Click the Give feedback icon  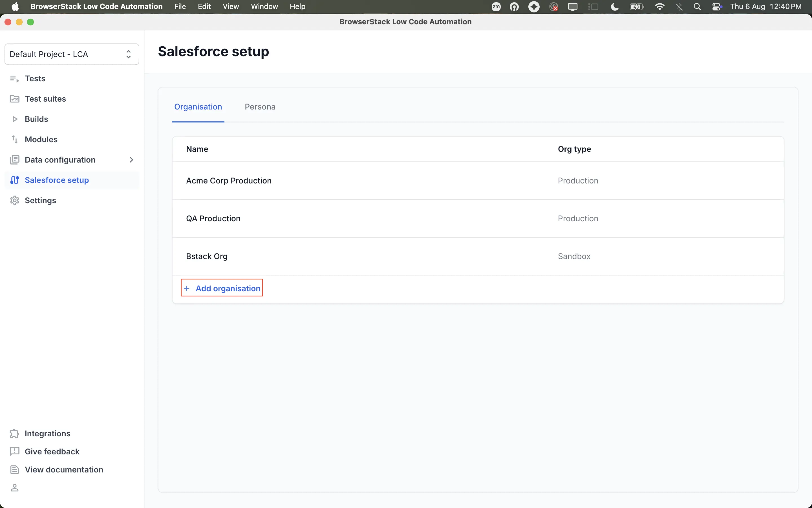(14, 452)
